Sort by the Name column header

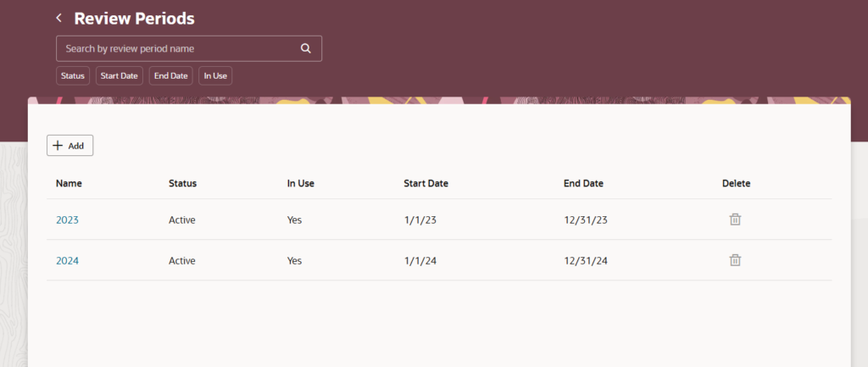[69, 183]
